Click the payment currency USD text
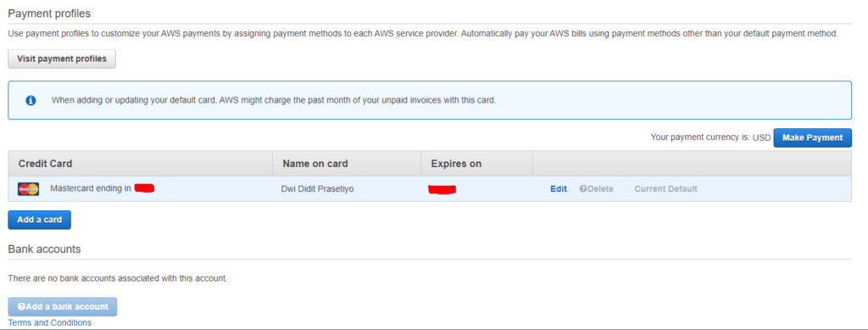Image resolution: width=868 pixels, height=330 pixels. pyautogui.click(x=710, y=137)
